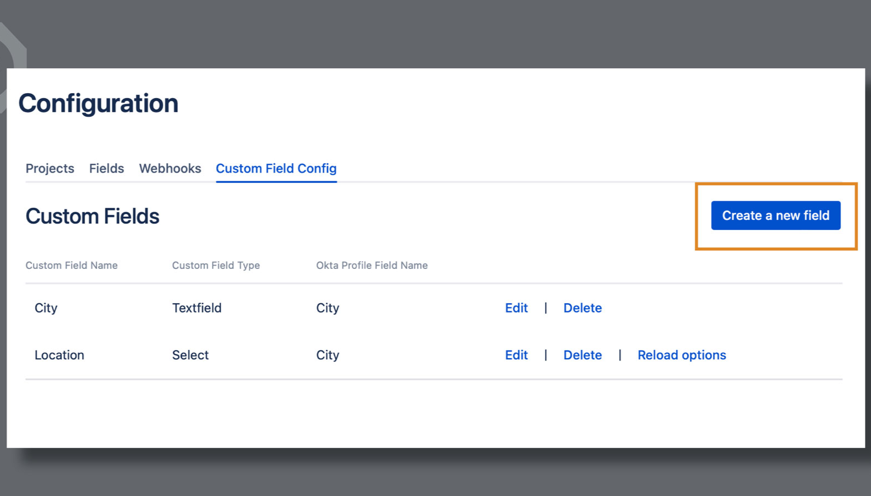Reload options for the Location field

tap(681, 355)
